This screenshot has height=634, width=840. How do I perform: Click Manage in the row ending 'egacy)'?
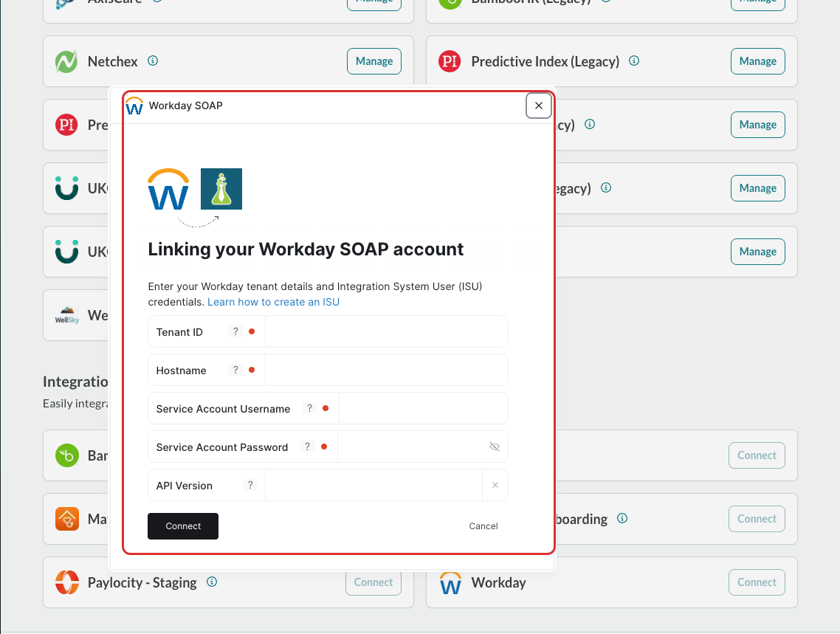point(757,188)
